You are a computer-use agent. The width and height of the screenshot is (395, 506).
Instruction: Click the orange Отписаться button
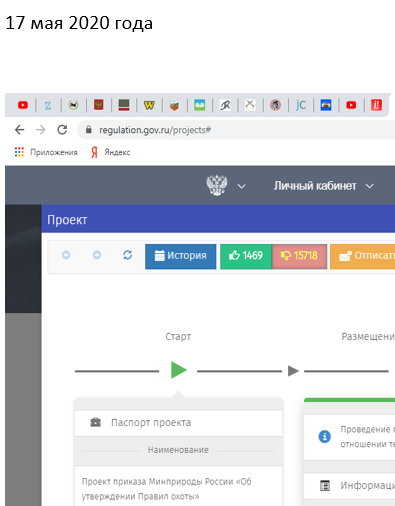[x=362, y=256]
